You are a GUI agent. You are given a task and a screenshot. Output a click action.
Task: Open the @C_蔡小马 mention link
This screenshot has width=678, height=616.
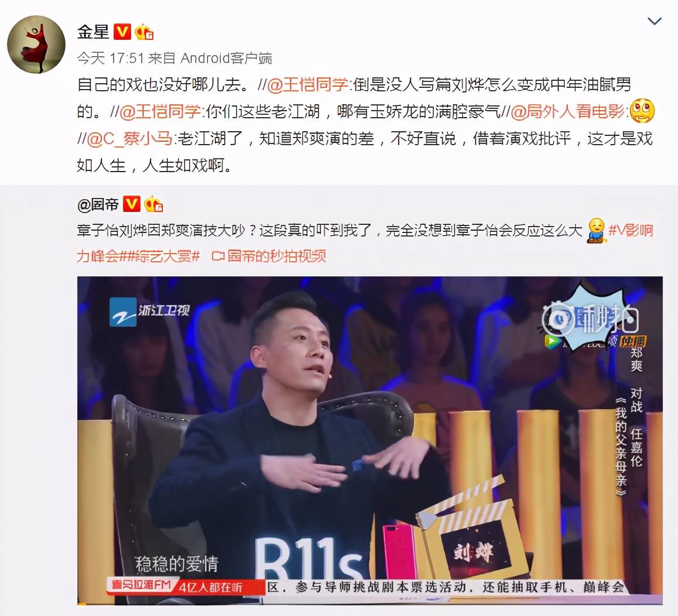(x=130, y=139)
